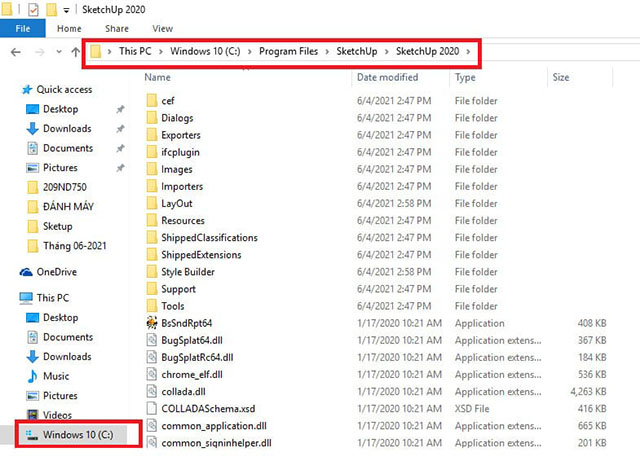This screenshot has height=461, width=640.
Task: Expand chevron after This PC breadcrumb
Action: coord(161,52)
